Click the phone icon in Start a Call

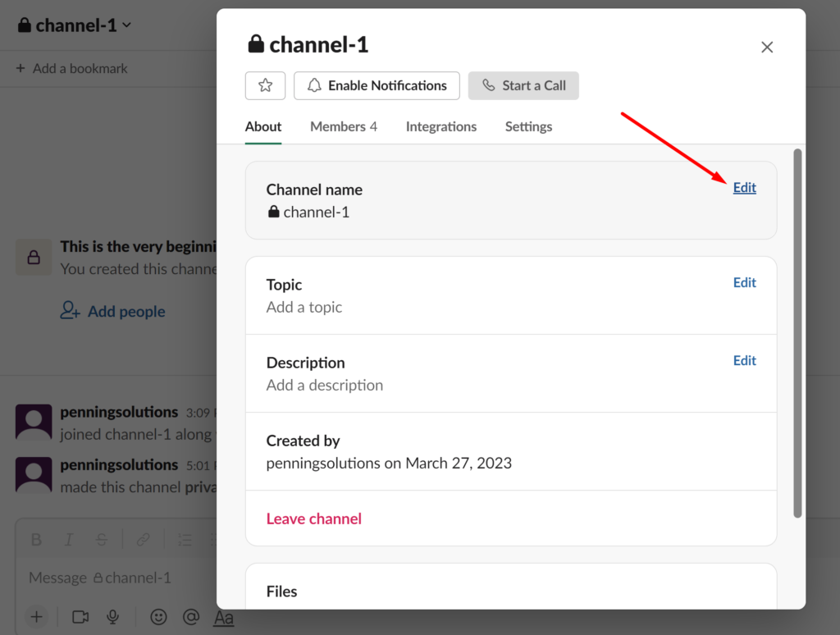point(489,85)
